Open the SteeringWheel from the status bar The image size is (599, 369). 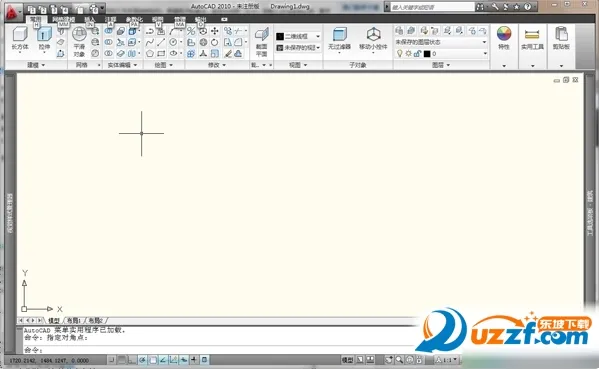[x=410, y=359]
